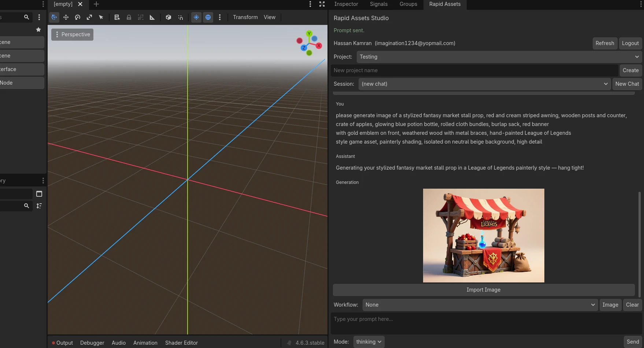The height and width of the screenshot is (348, 644).
Task: Open the Shader Editor panel
Action: [x=181, y=343]
